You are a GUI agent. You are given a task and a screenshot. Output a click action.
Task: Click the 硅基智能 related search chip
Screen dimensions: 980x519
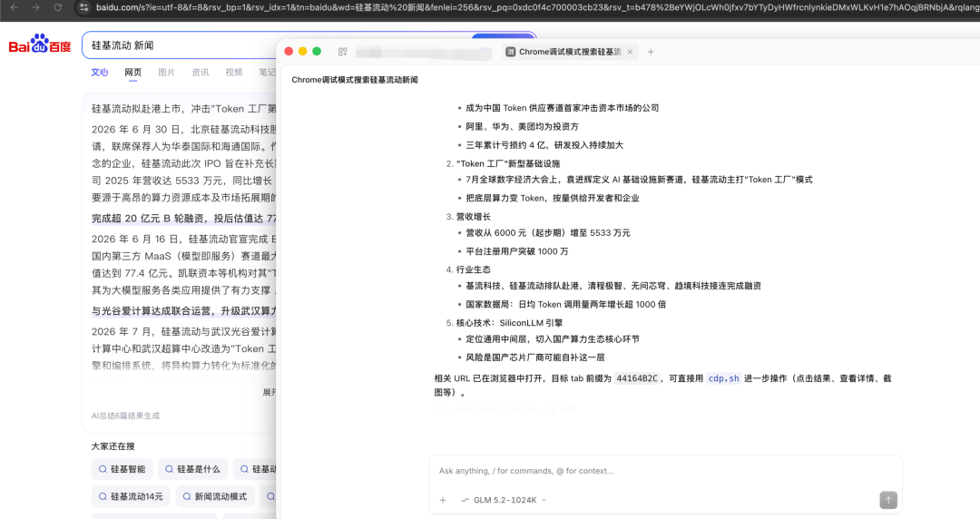click(x=122, y=469)
